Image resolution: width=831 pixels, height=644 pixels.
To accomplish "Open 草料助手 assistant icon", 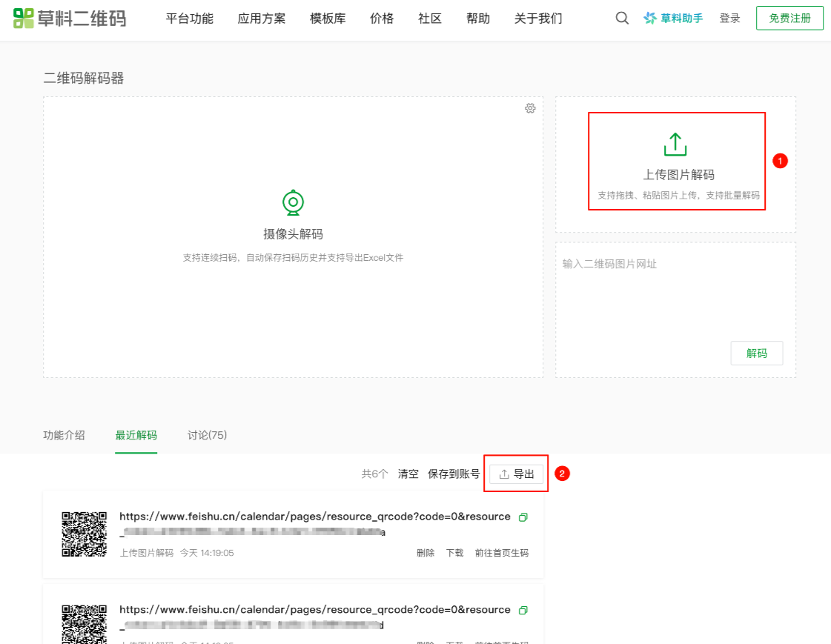I will coord(650,19).
